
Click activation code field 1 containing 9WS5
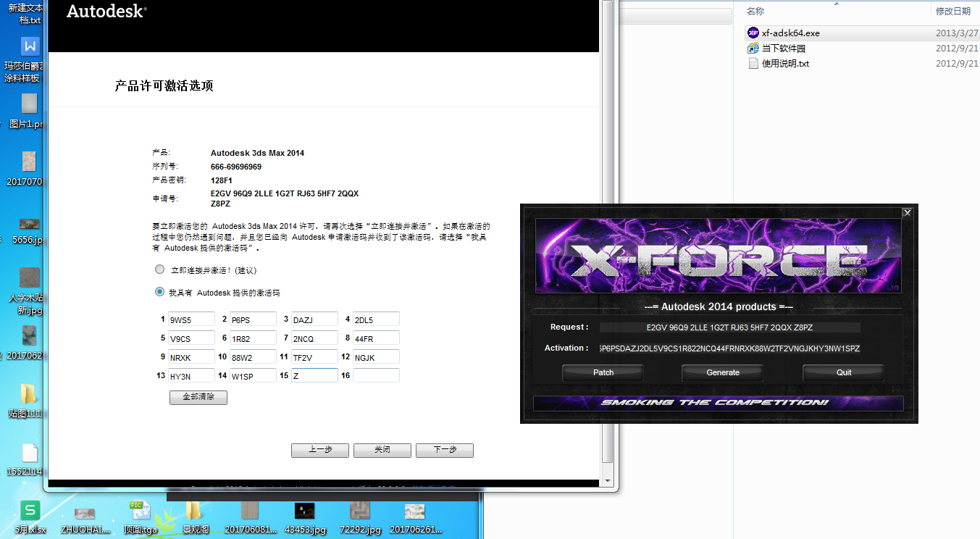point(191,319)
